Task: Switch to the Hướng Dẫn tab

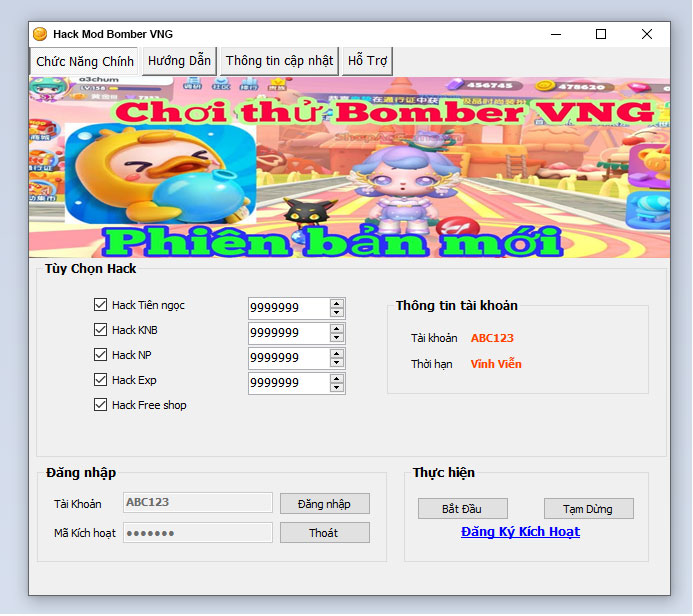Action: (179, 61)
